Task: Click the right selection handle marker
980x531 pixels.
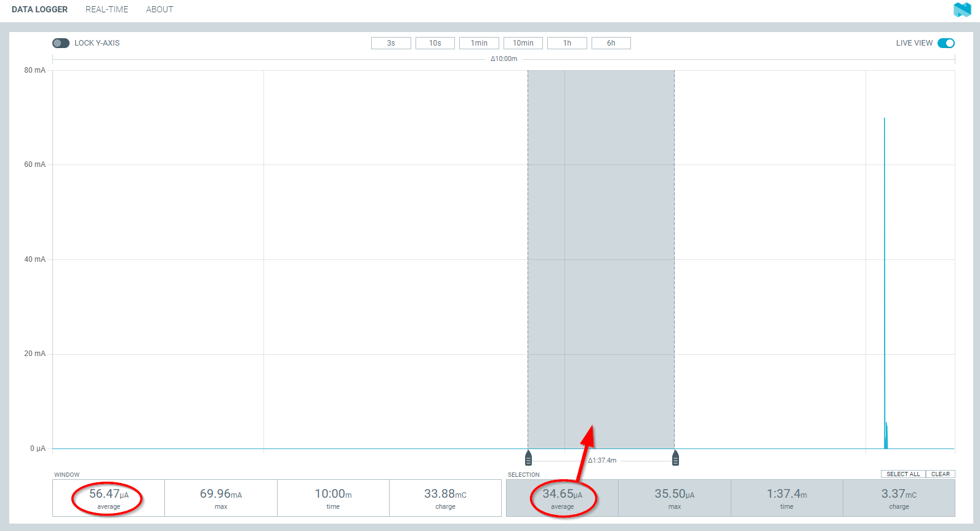Action: coord(675,458)
